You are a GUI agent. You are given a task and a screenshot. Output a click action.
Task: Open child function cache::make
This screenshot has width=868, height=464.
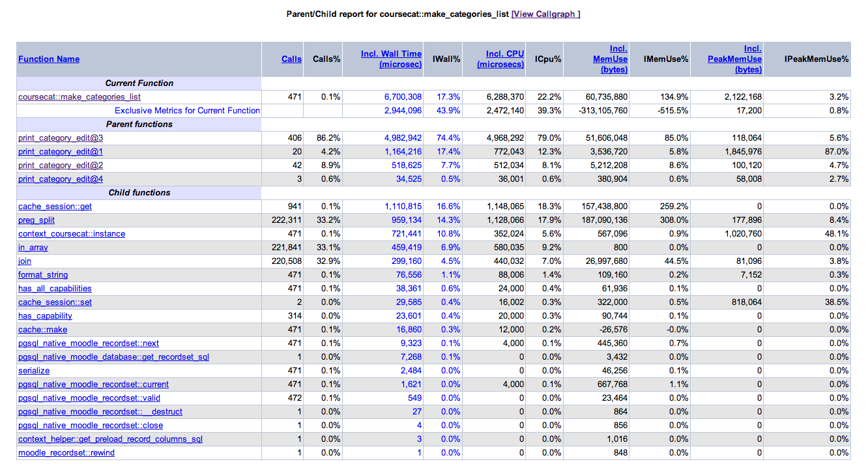coord(42,329)
